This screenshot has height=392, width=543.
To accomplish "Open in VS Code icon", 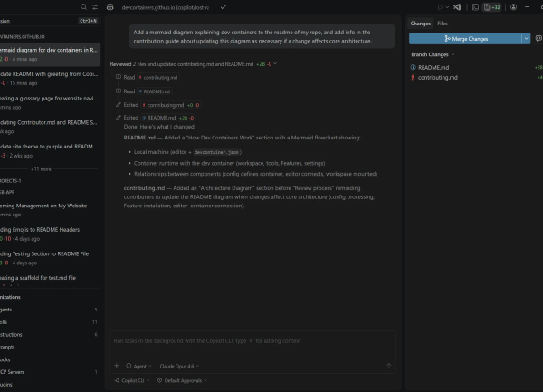I will coord(457,7).
